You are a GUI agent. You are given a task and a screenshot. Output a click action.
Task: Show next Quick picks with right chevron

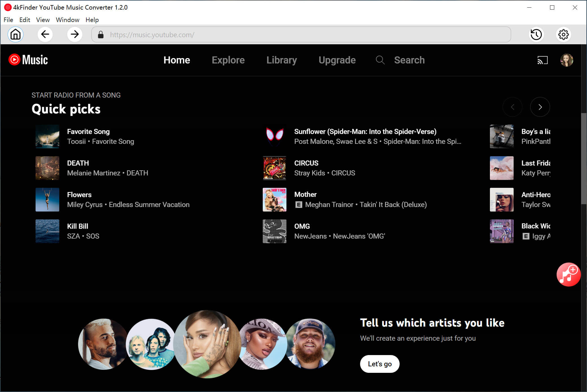(x=540, y=107)
